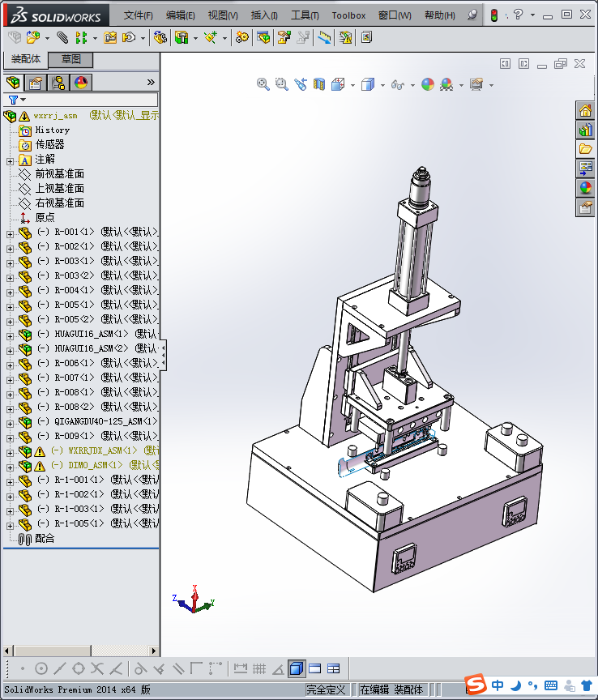Expand the DIMO_ASM<1> node
Screen dimensions: 598x700
click(10, 467)
